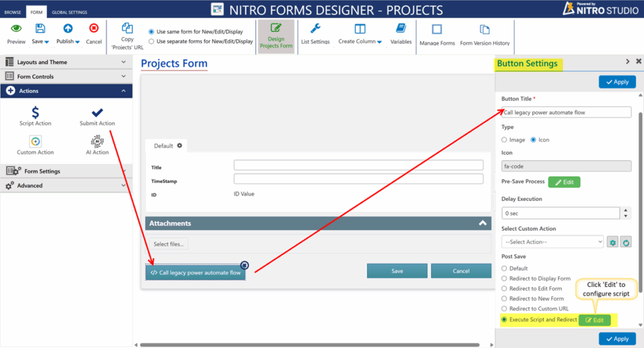
Task: Select the AI Action icon
Action: tap(97, 141)
